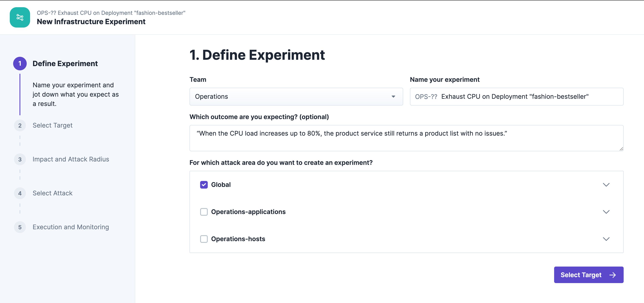
Task: Click step 3 number circle
Action: click(x=20, y=159)
